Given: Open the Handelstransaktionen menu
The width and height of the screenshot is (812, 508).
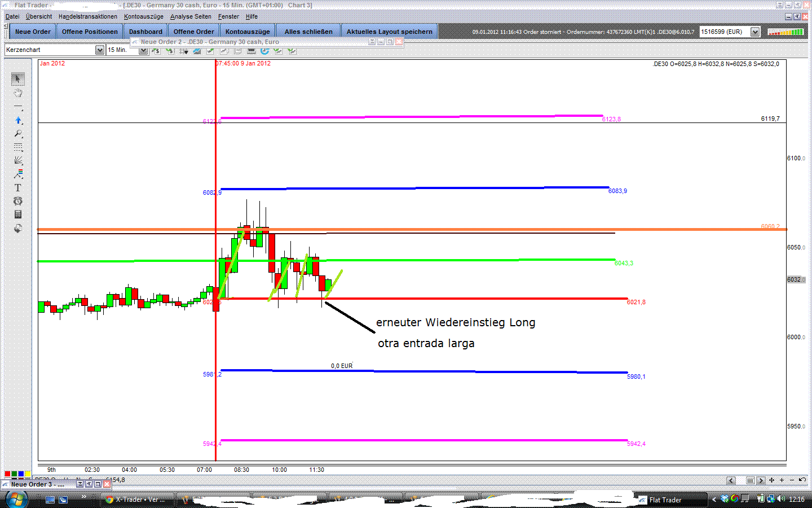Looking at the screenshot, I should pyautogui.click(x=88, y=16).
